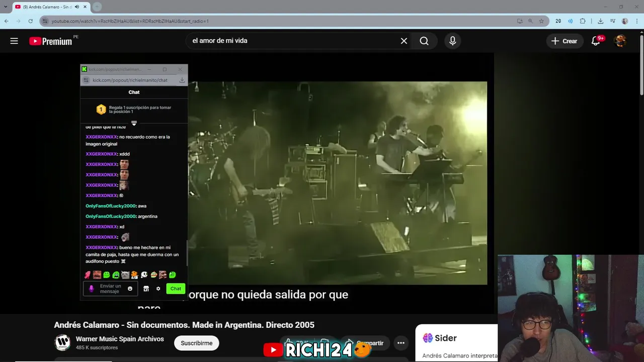This screenshot has height=362, width=644.
Task: Click the purple microphone icon in chat input
Action: [x=91, y=289]
